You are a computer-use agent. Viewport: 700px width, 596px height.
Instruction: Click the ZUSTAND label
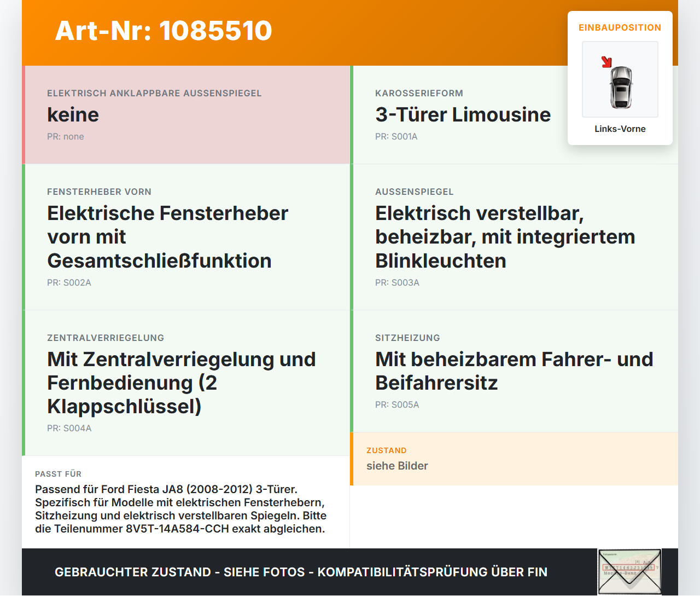point(387,450)
